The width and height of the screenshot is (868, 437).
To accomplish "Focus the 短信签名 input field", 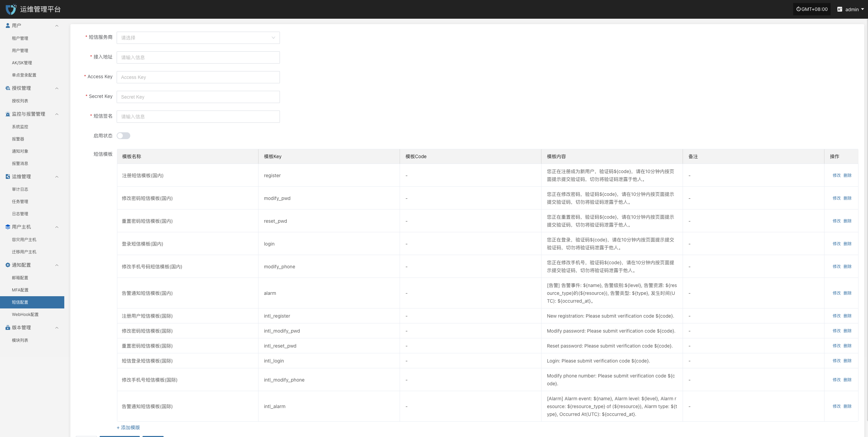I will click(x=198, y=117).
